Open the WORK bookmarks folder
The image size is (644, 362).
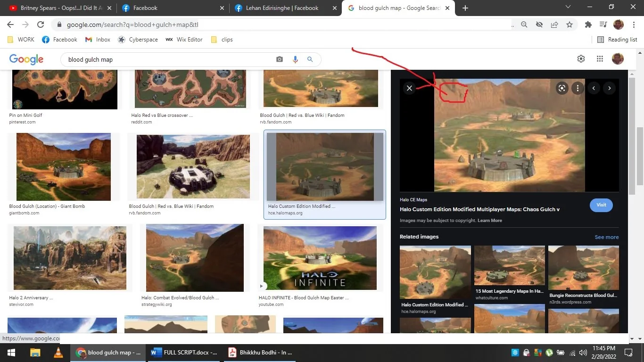coord(21,40)
